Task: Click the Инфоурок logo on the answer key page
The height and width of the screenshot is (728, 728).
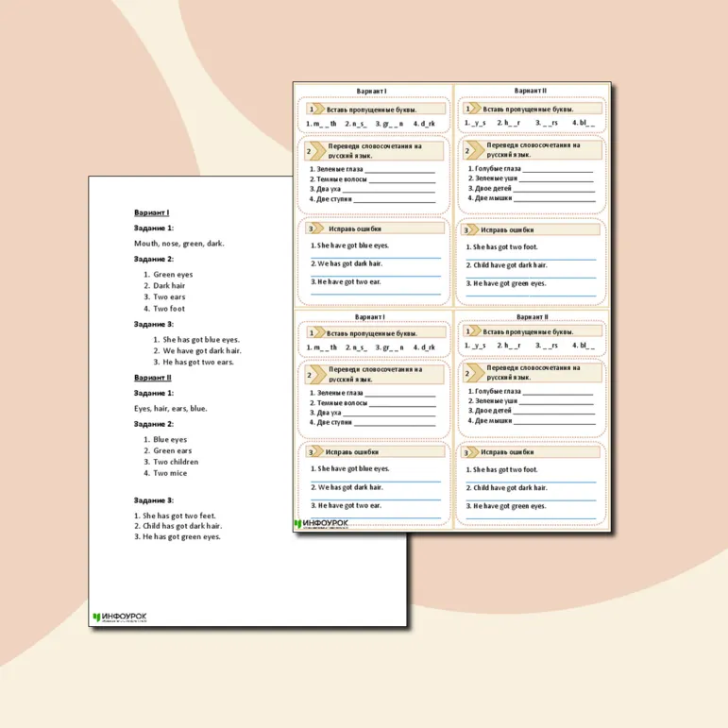Action: pyautogui.click(x=120, y=617)
